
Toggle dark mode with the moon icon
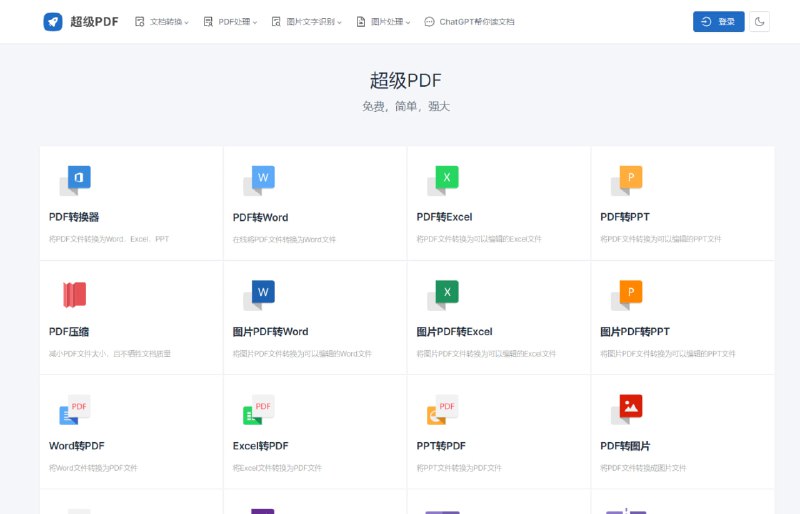759,21
